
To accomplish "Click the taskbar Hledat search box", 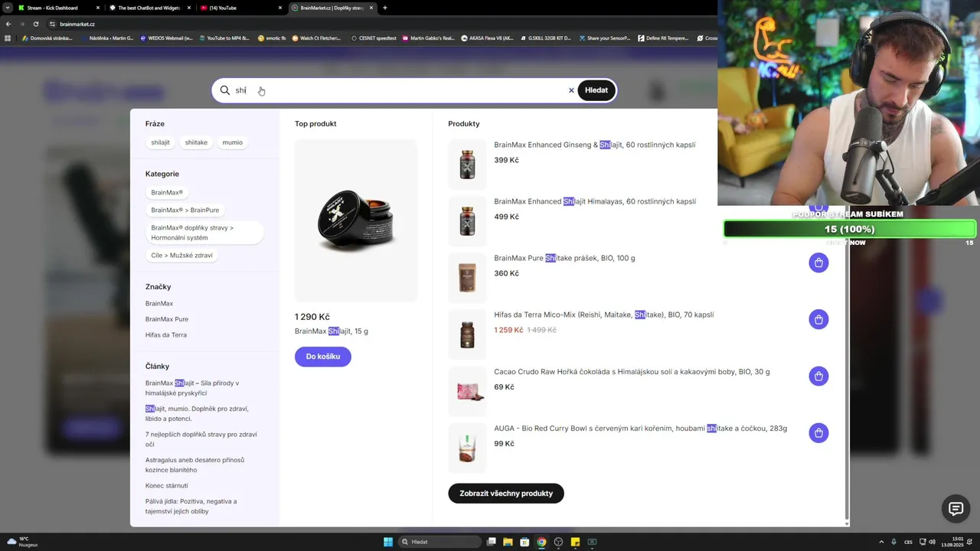I will click(x=440, y=542).
